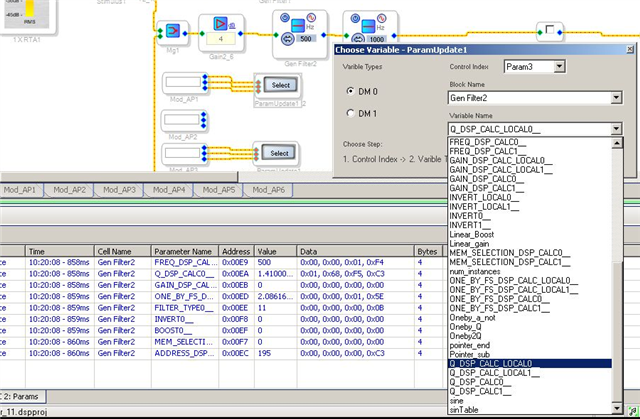Image resolution: width=640 pixels, height=419 pixels.
Task: Click the sine wave icon in Gen Filter2
Action: [x=311, y=18]
